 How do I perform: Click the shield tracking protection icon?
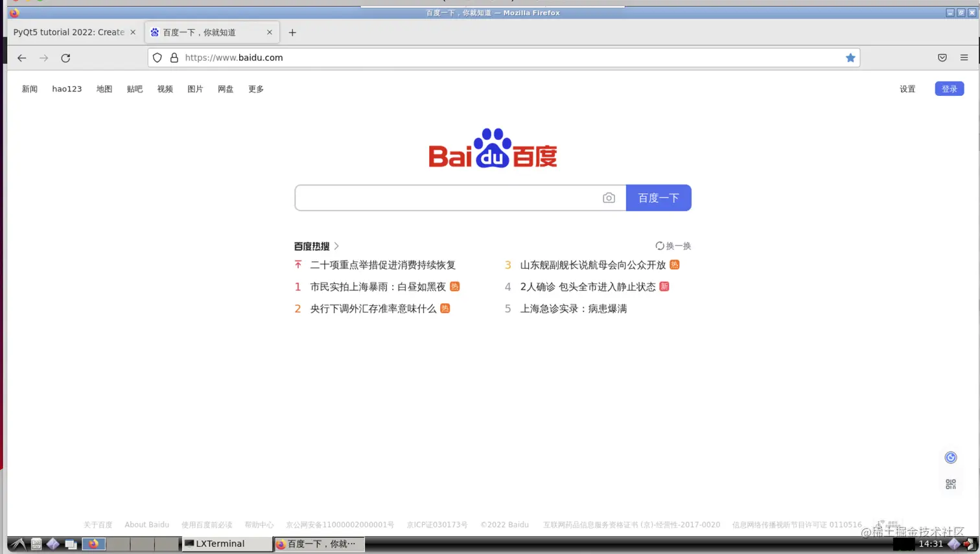157,57
